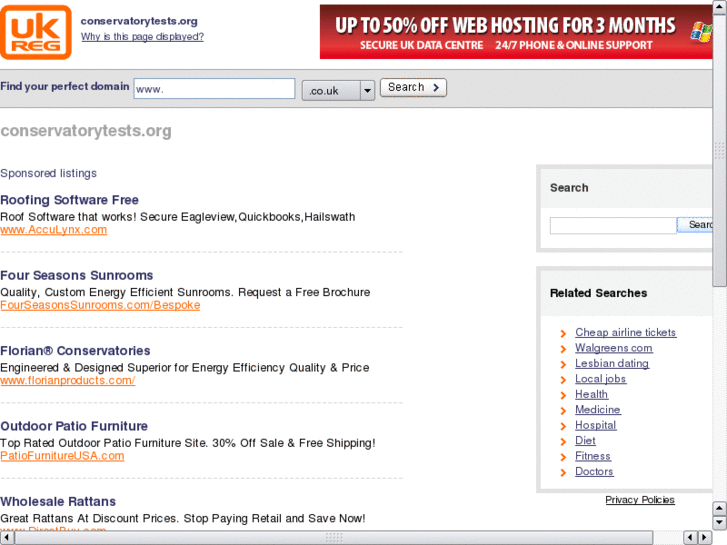Image resolution: width=727 pixels, height=545 pixels.
Task: Click the vertical scrollbar thumb
Action: (720, 151)
